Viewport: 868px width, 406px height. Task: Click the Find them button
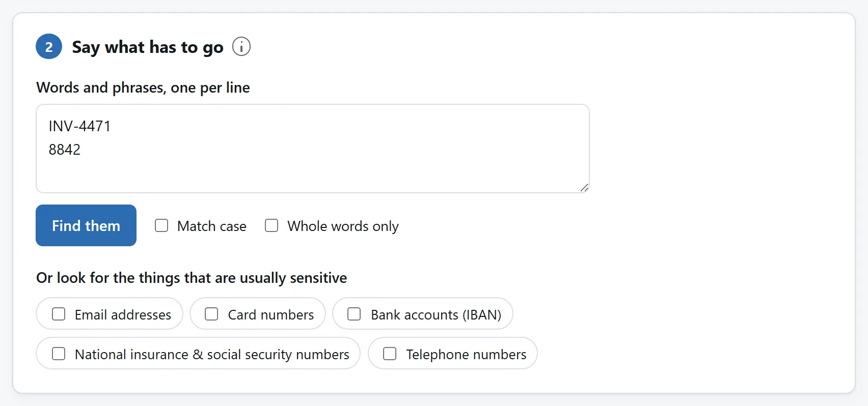coord(86,225)
